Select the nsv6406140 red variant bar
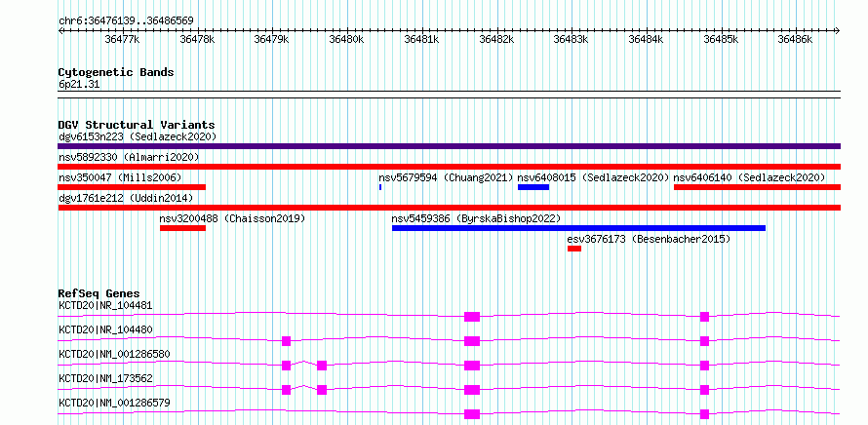Viewport: 868px width, 425px height. [x=757, y=187]
